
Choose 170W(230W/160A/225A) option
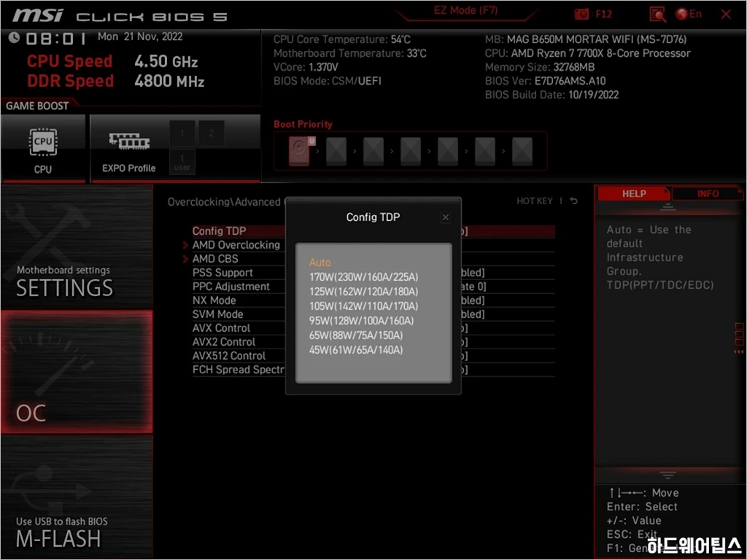coord(363,277)
